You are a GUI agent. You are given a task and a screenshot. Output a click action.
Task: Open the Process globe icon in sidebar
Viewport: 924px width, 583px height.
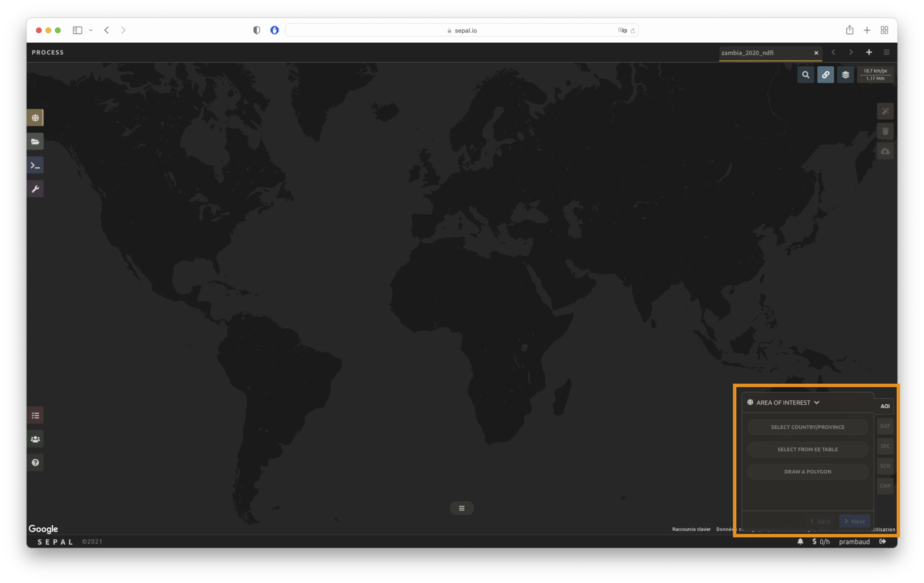35,118
